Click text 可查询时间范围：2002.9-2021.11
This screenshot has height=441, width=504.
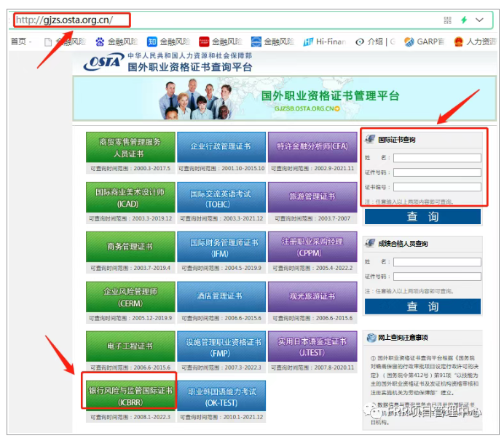[312, 168]
